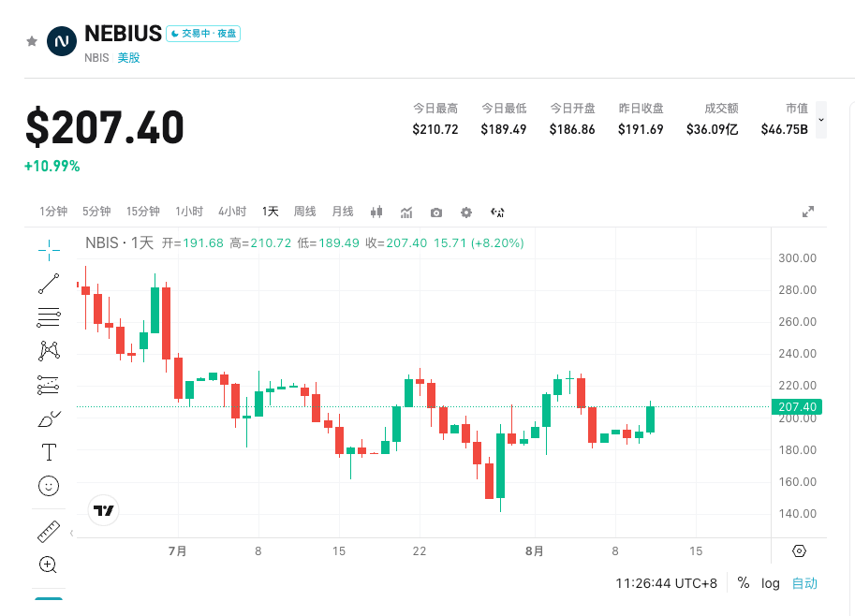Image resolution: width=855 pixels, height=616 pixels.
Task: Toggle percent scale mode
Action: (x=744, y=582)
